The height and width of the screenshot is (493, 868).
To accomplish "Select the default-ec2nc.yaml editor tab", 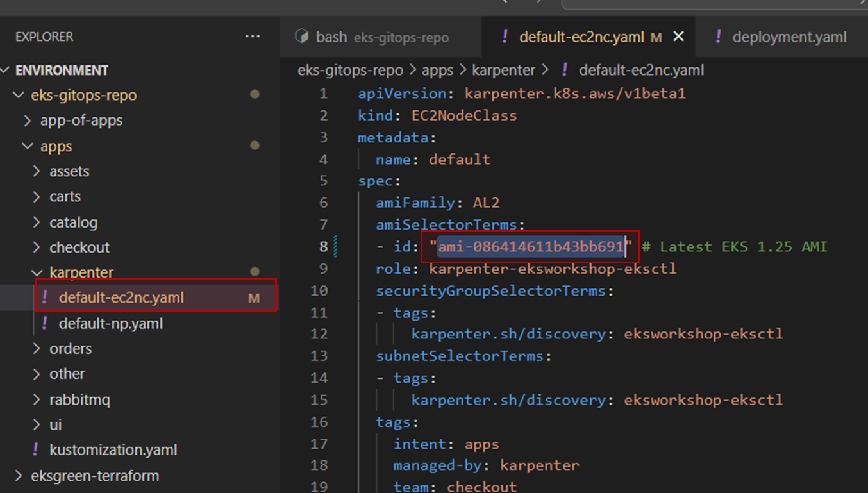I will point(588,37).
